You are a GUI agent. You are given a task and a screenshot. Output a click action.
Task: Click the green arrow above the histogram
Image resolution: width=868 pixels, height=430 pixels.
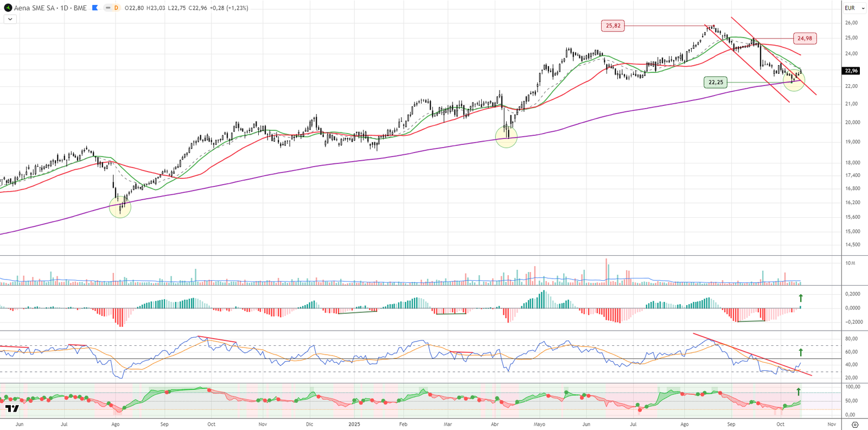point(800,298)
